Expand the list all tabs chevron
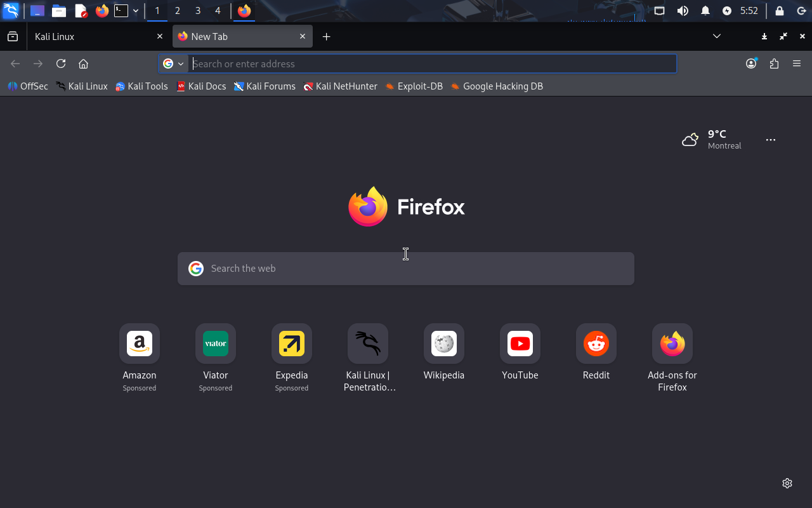 [717, 36]
